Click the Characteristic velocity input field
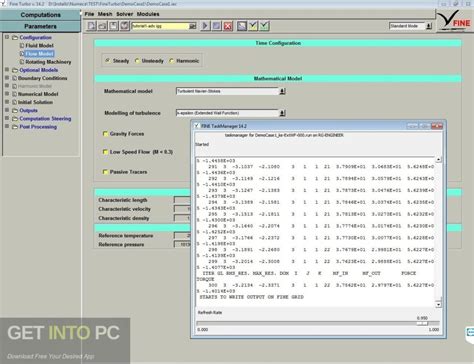474x364 pixels. pyautogui.click(x=182, y=209)
